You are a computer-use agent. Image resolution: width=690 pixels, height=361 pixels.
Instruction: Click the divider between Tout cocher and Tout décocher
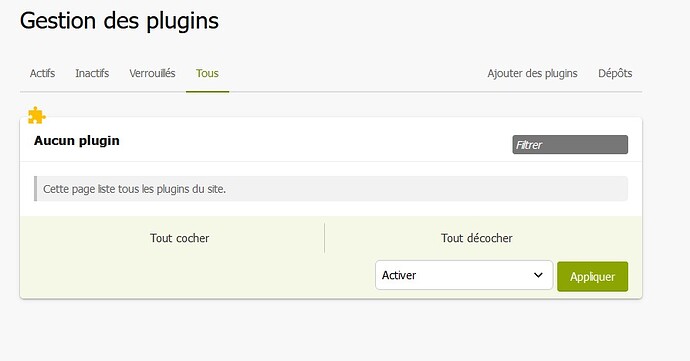(324, 238)
